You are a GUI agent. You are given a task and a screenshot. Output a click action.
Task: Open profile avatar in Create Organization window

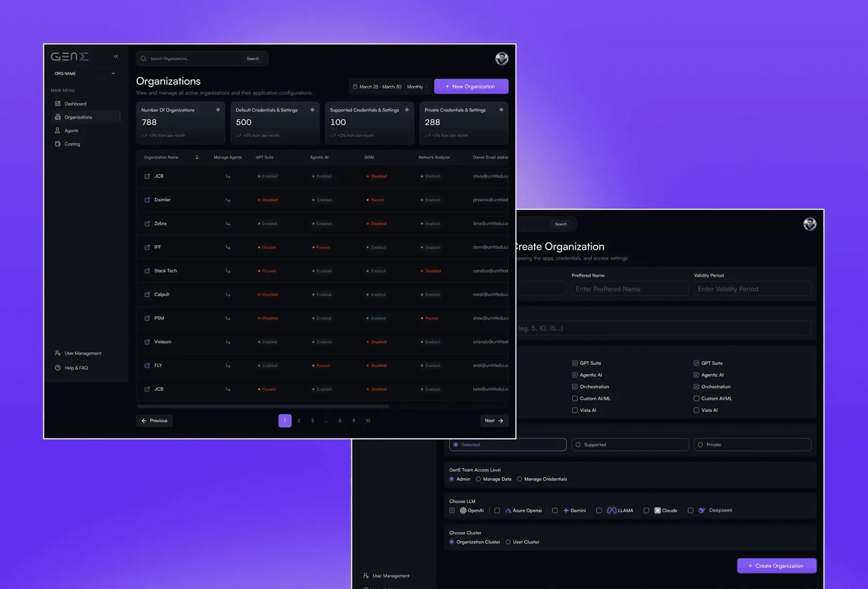point(810,224)
